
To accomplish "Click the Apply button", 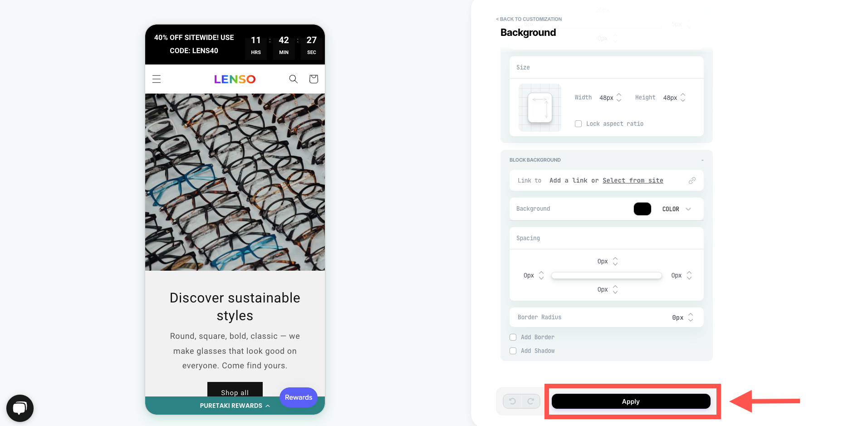I will pyautogui.click(x=631, y=401).
